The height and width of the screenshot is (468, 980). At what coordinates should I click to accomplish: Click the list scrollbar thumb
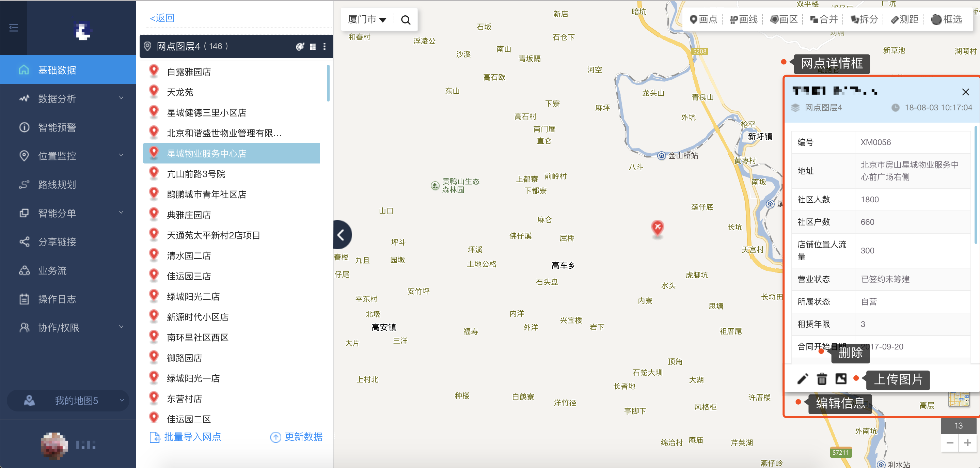coord(328,83)
